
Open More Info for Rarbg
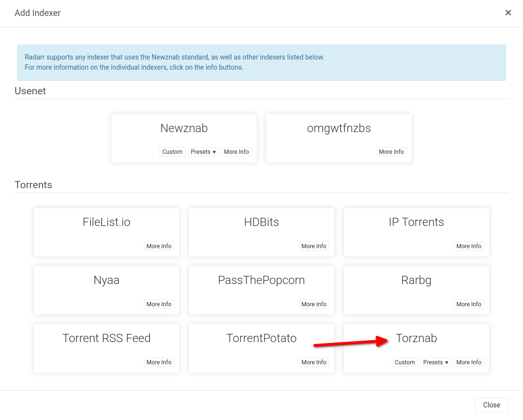469,304
